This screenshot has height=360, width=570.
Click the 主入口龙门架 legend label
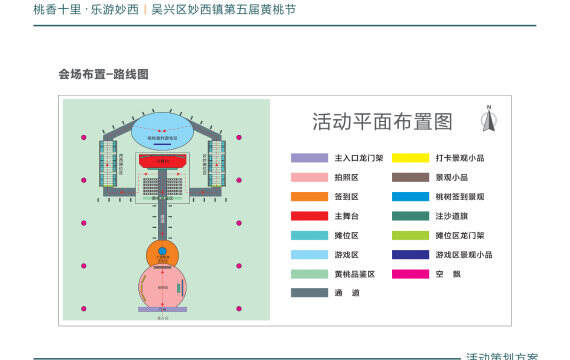coord(359,158)
